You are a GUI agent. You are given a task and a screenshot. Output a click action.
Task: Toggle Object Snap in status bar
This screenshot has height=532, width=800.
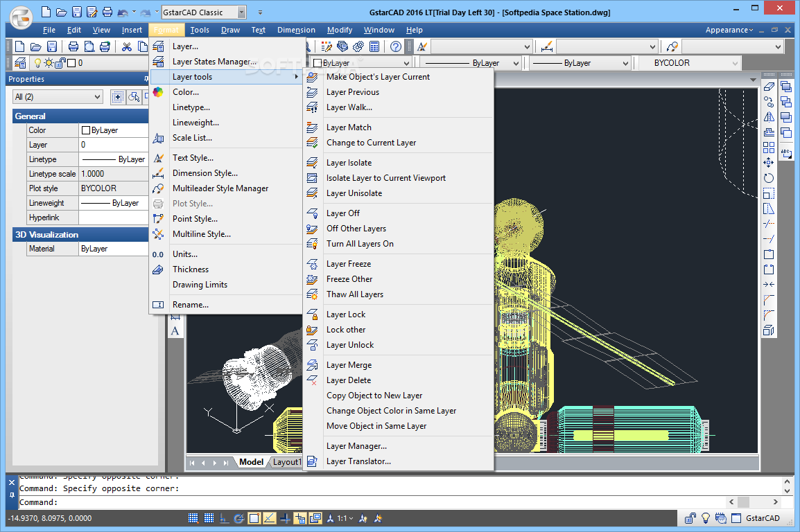(254, 518)
